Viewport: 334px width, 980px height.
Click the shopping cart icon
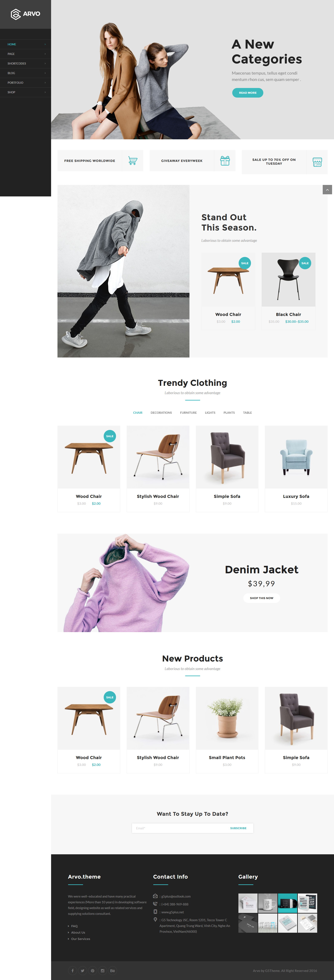[133, 161]
